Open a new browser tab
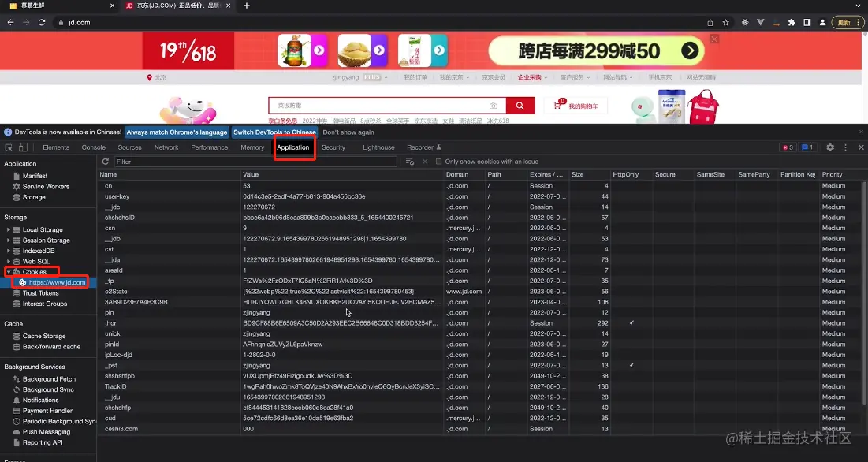The image size is (868, 462). (247, 6)
